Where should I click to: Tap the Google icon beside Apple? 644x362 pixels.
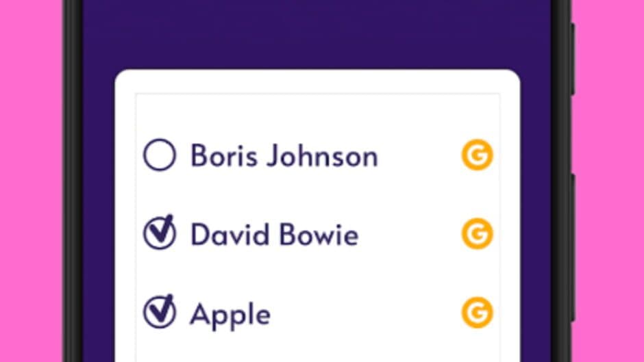[x=477, y=312]
